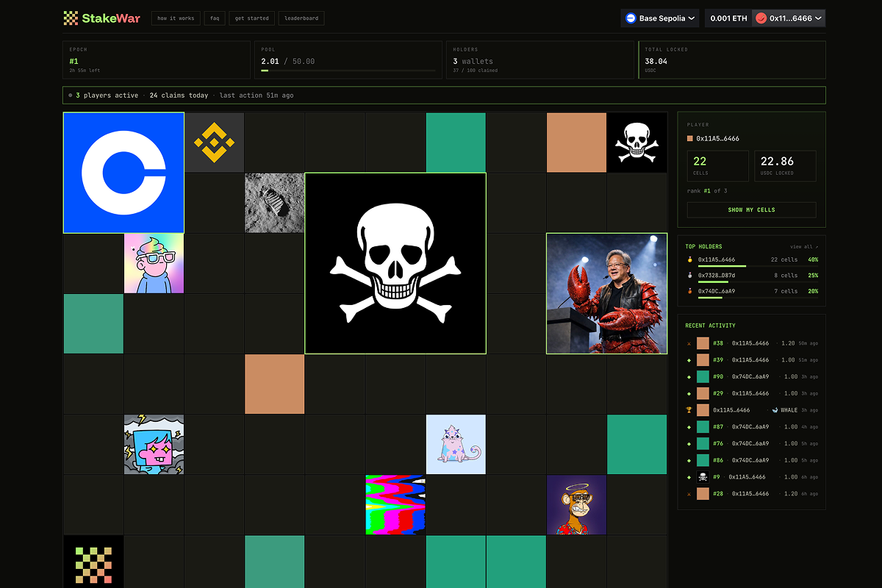Click the '3 wallets' holders stat
Viewport: 882px width, 588px height.
(x=473, y=62)
